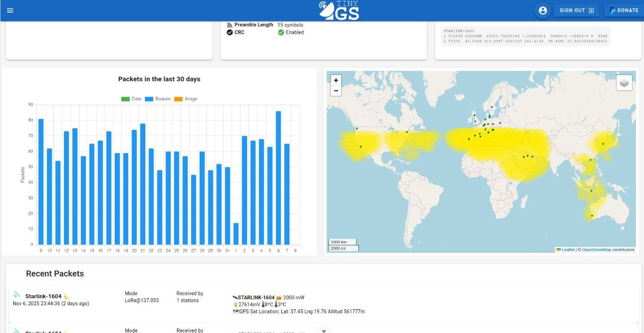Zoom in on the map
This screenshot has height=333, width=644.
(x=336, y=80)
